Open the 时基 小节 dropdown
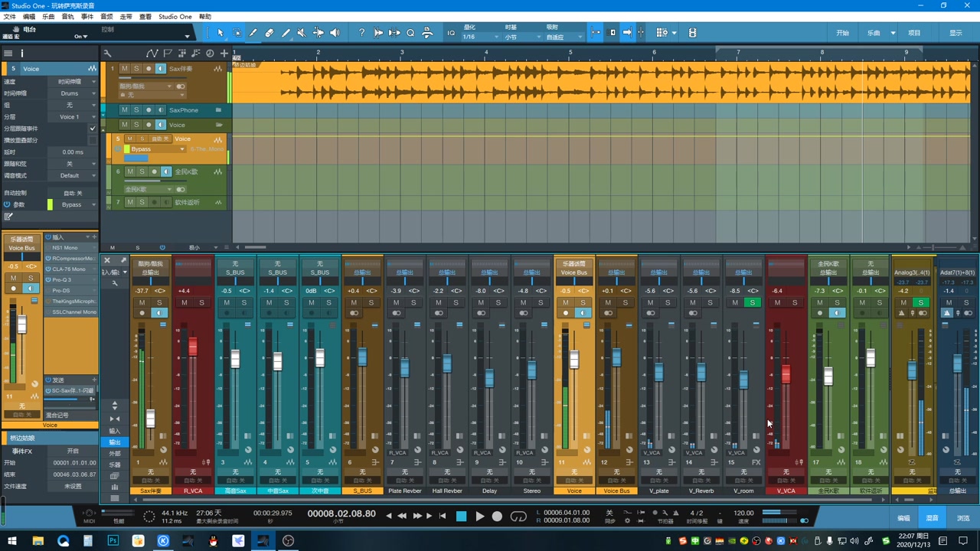The width and height of the screenshot is (980, 551). (x=521, y=37)
